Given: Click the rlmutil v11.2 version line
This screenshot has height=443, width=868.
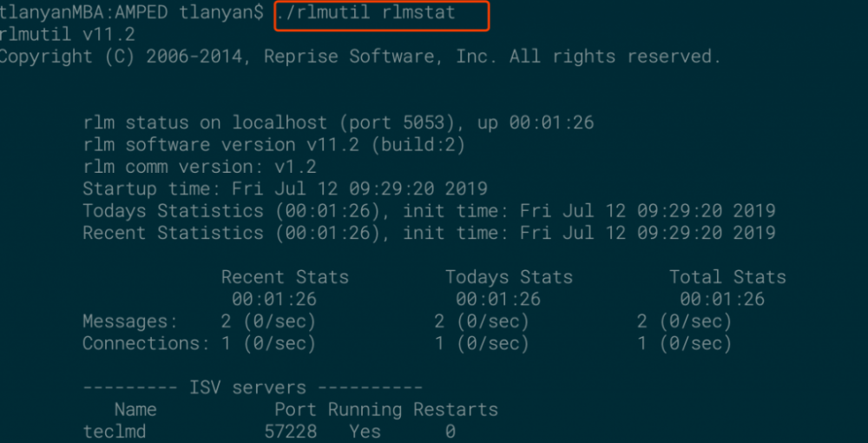Looking at the screenshot, I should click(x=67, y=35).
